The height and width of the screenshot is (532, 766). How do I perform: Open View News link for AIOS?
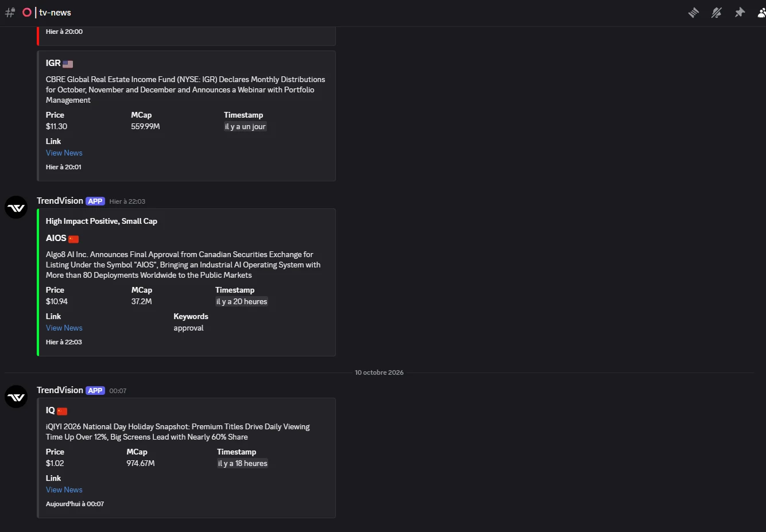(64, 328)
